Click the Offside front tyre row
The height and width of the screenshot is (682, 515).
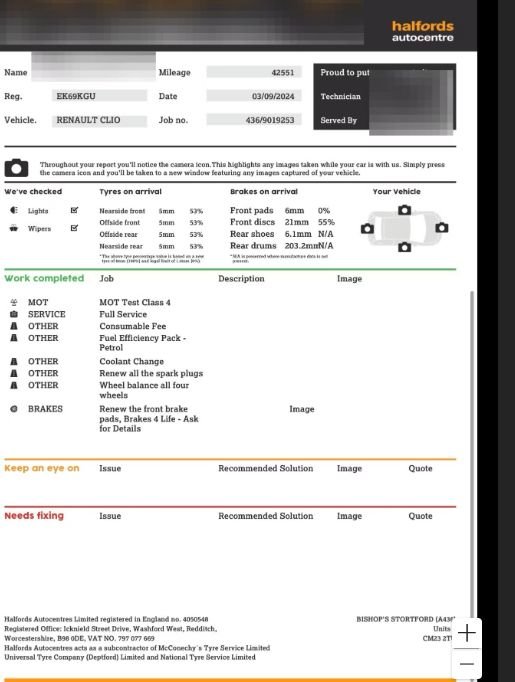pos(151,223)
